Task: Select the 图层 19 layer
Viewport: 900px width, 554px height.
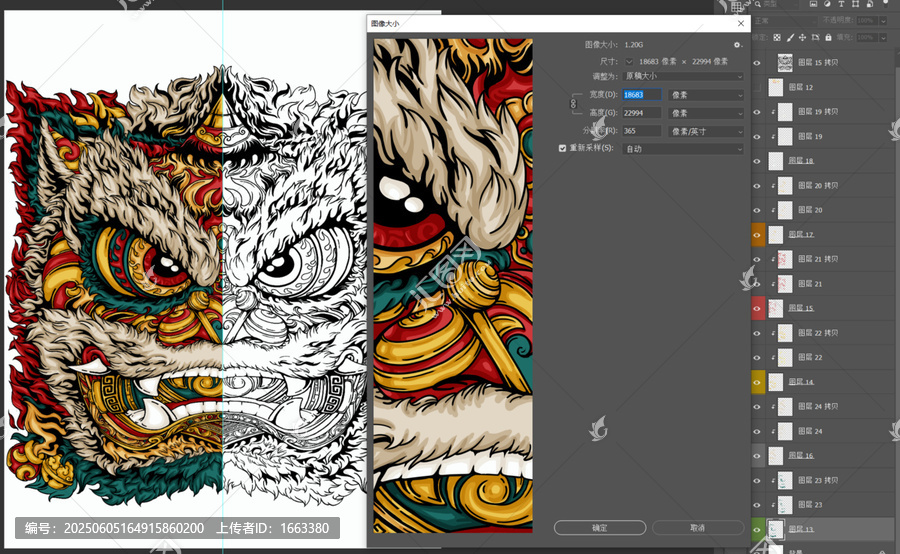Action: (x=825, y=137)
